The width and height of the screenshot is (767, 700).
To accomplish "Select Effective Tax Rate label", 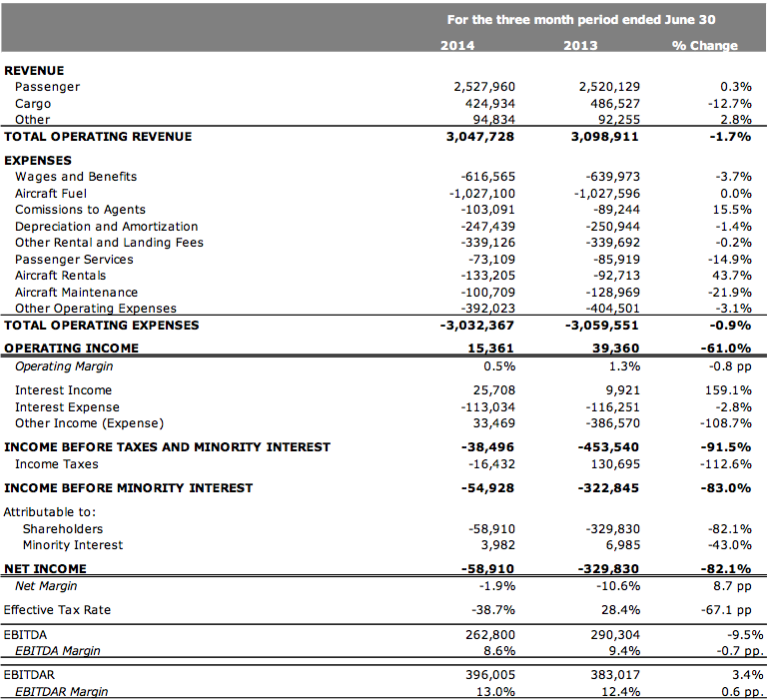I will [57, 610].
